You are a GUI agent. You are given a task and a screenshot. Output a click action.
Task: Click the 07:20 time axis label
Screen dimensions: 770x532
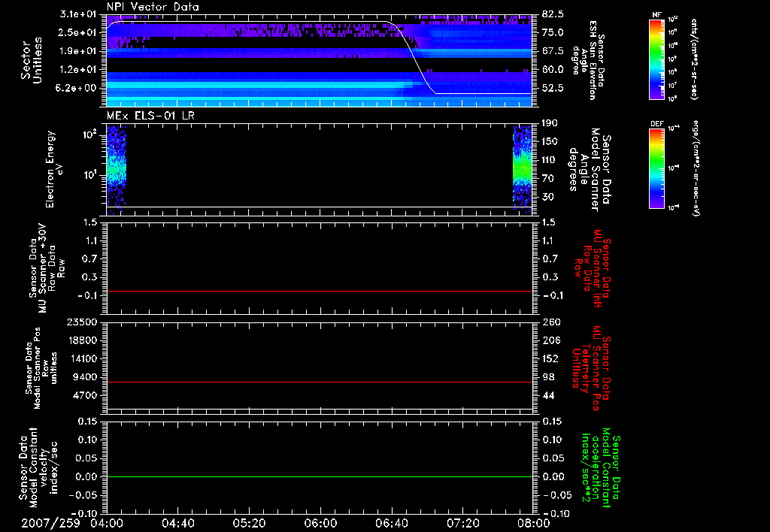coord(462,523)
